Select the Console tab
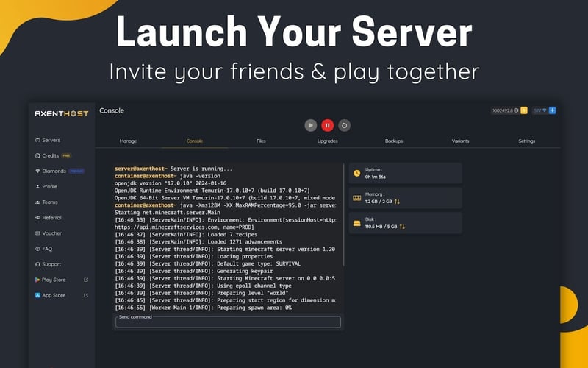 (x=195, y=141)
